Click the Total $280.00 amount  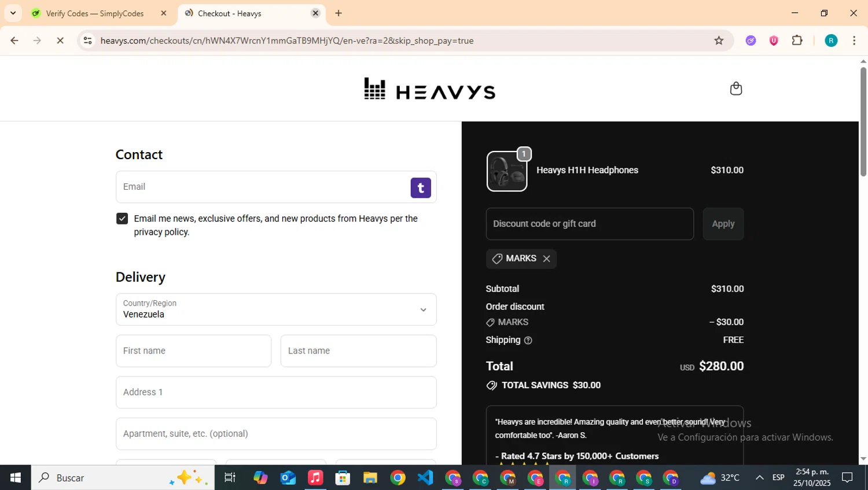point(721,366)
